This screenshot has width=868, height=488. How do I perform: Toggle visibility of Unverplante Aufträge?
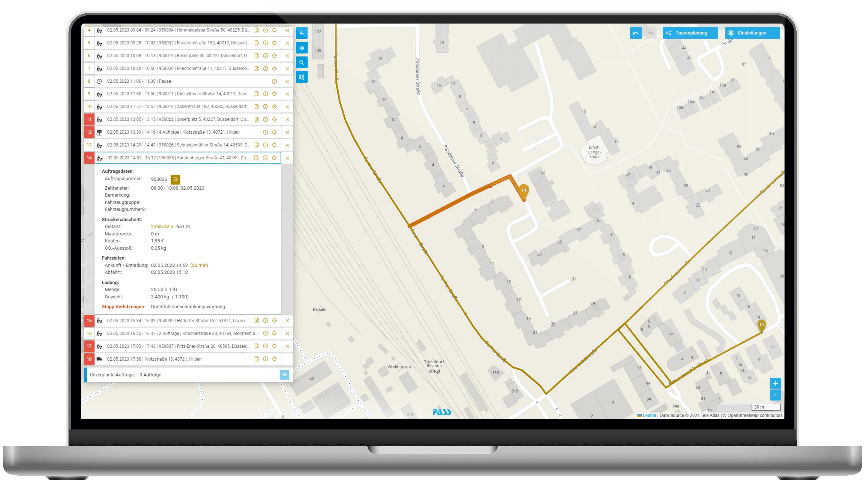[284, 375]
